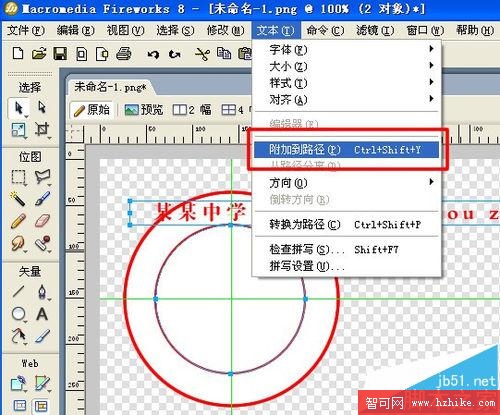Screen dimensions: 500x415
Task: Select the Pointer tool
Action: click(18, 108)
